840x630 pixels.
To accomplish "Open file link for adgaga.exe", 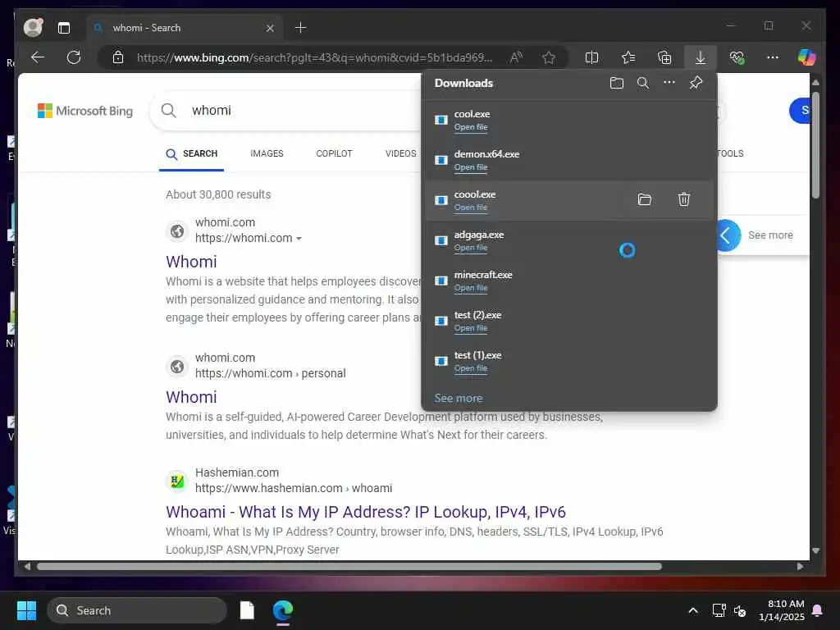I will pyautogui.click(x=471, y=248).
